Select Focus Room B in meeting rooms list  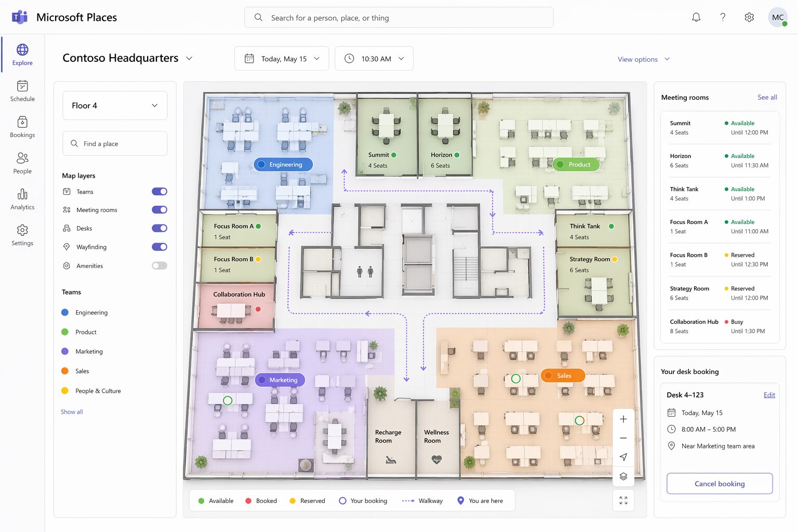[x=720, y=260]
